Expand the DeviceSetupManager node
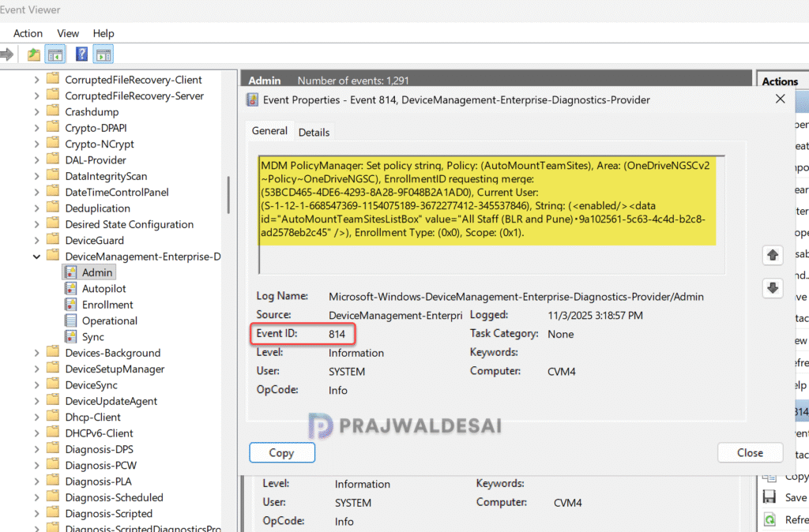809x532 pixels. pyautogui.click(x=36, y=369)
